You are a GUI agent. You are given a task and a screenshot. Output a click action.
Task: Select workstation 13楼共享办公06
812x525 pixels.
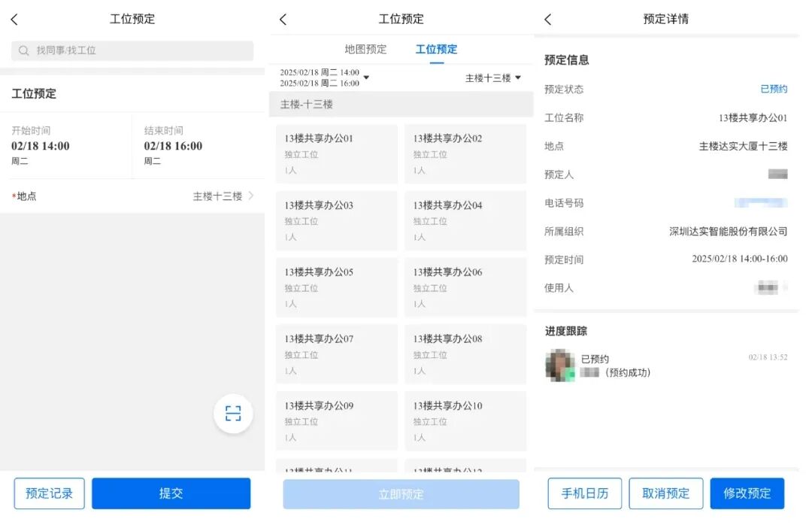point(465,287)
